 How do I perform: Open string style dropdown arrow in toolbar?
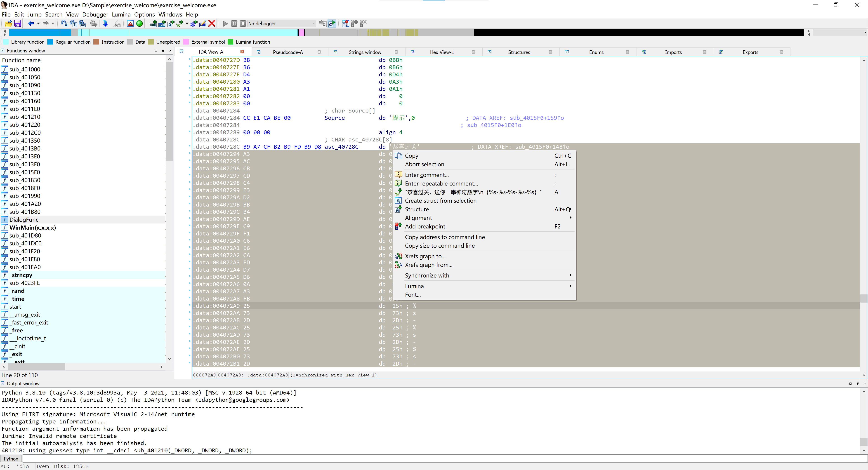pyautogui.click(x=187, y=23)
